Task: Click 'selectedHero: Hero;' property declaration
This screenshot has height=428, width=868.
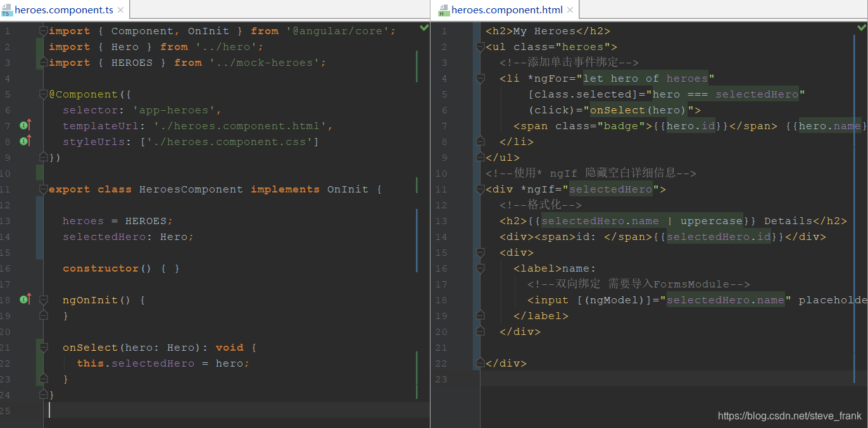Action: pyautogui.click(x=128, y=237)
